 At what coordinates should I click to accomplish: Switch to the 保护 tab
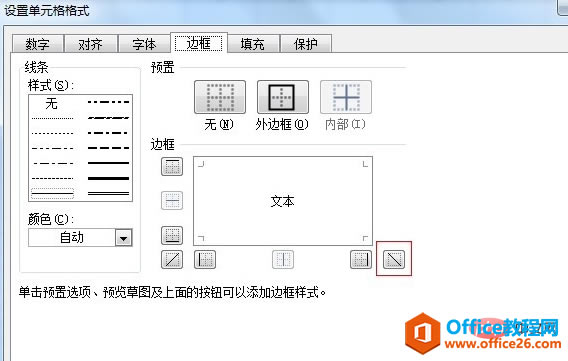306,44
